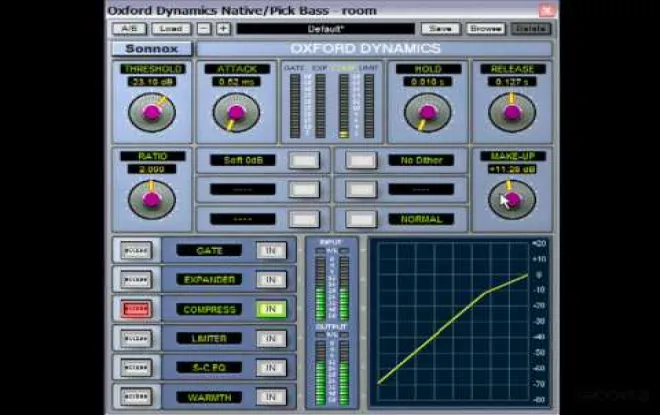The width and height of the screenshot is (660, 415).
Task: Click the Ratio 2.000 value readout
Action: coord(152,169)
